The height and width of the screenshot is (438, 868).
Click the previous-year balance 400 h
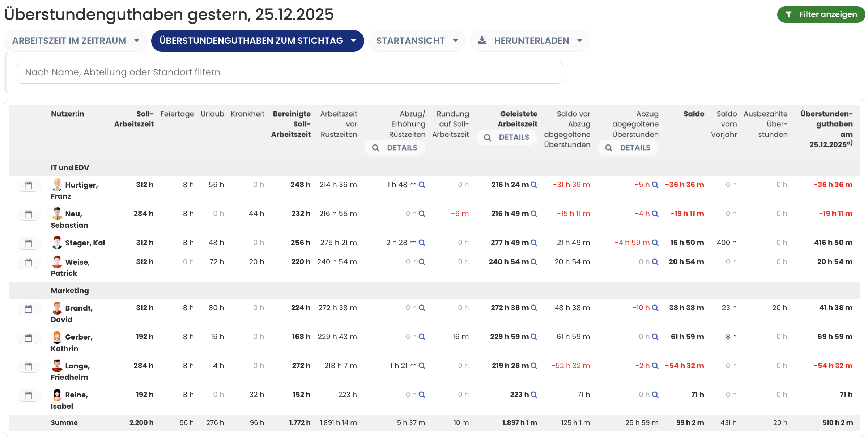pos(727,243)
